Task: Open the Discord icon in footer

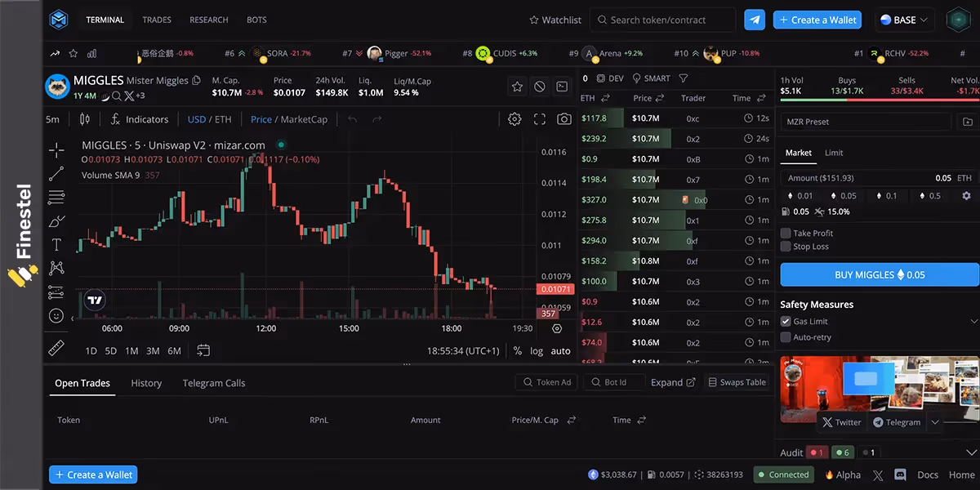Action: pos(901,474)
